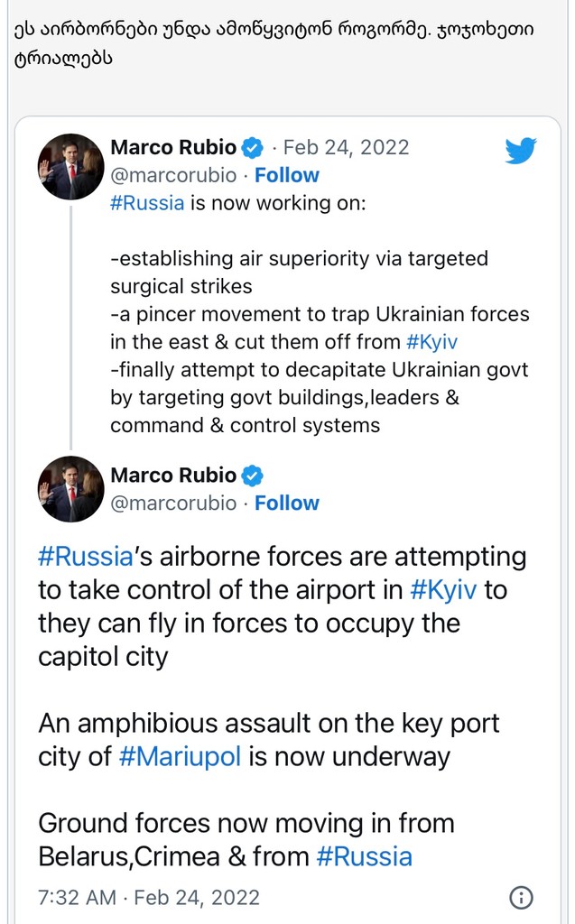Click the second Marco Rubio display name

pos(173,476)
